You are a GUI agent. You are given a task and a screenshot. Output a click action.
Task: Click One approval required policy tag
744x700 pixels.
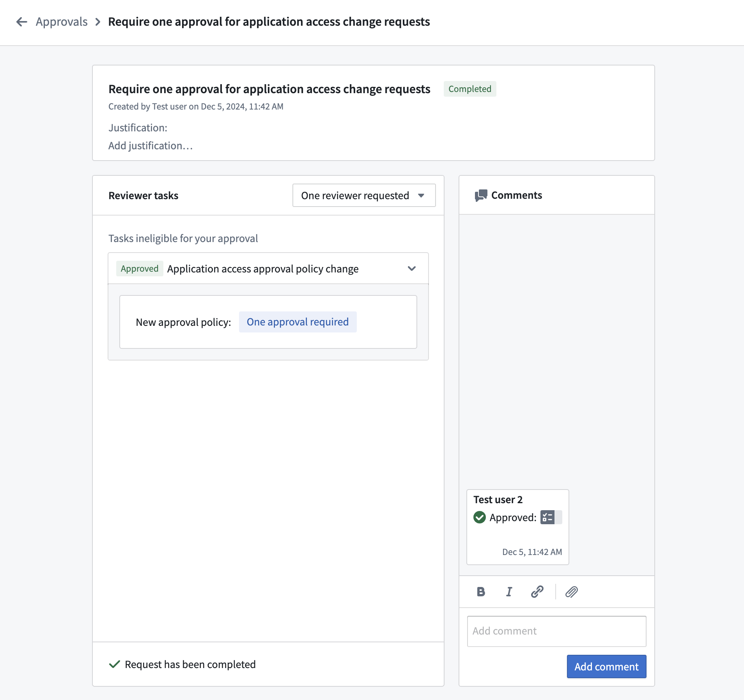[x=298, y=322]
